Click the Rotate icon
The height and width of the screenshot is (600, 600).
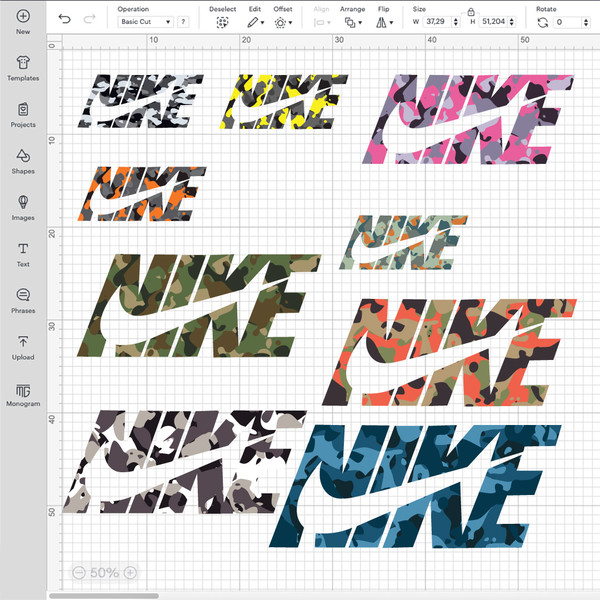click(x=543, y=23)
